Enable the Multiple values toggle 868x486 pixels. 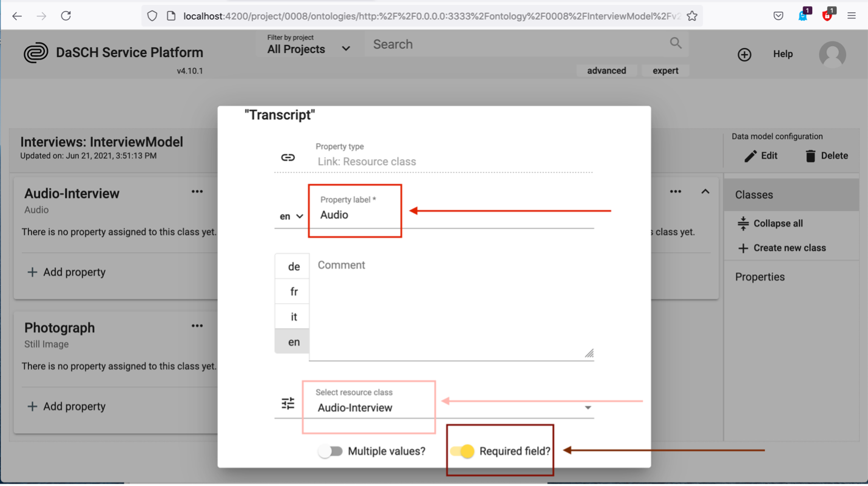click(x=331, y=451)
